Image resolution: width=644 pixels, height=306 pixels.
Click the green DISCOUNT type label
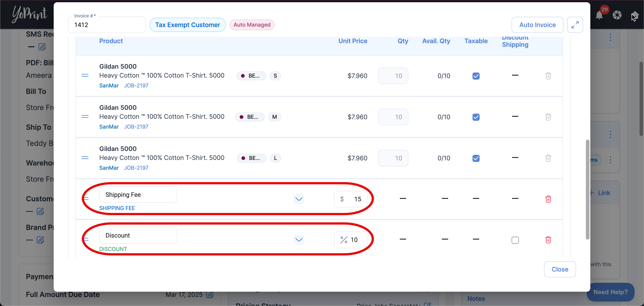[113, 249]
